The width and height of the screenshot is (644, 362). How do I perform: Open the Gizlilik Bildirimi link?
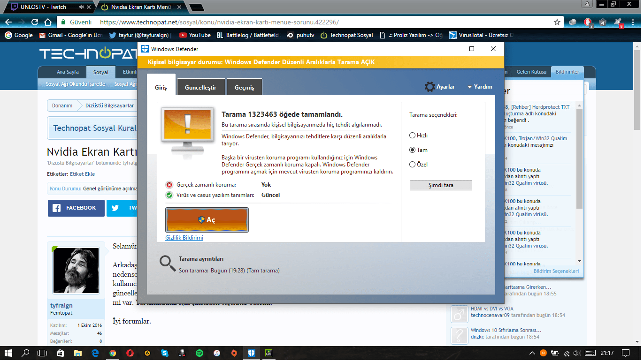(184, 238)
